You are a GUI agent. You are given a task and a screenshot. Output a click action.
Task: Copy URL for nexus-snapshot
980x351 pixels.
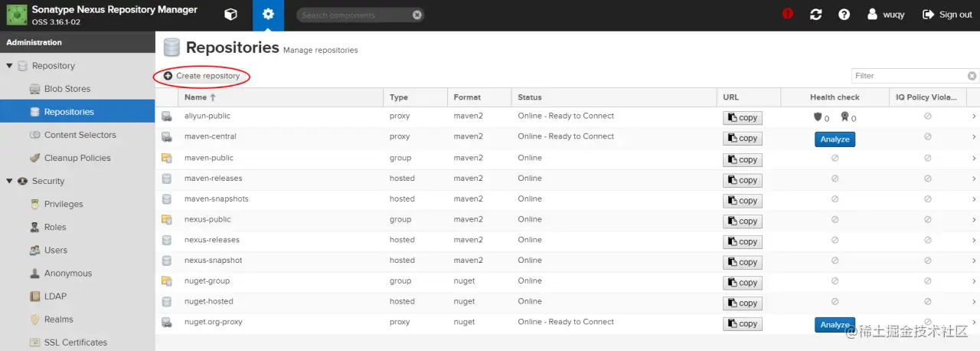tap(743, 263)
